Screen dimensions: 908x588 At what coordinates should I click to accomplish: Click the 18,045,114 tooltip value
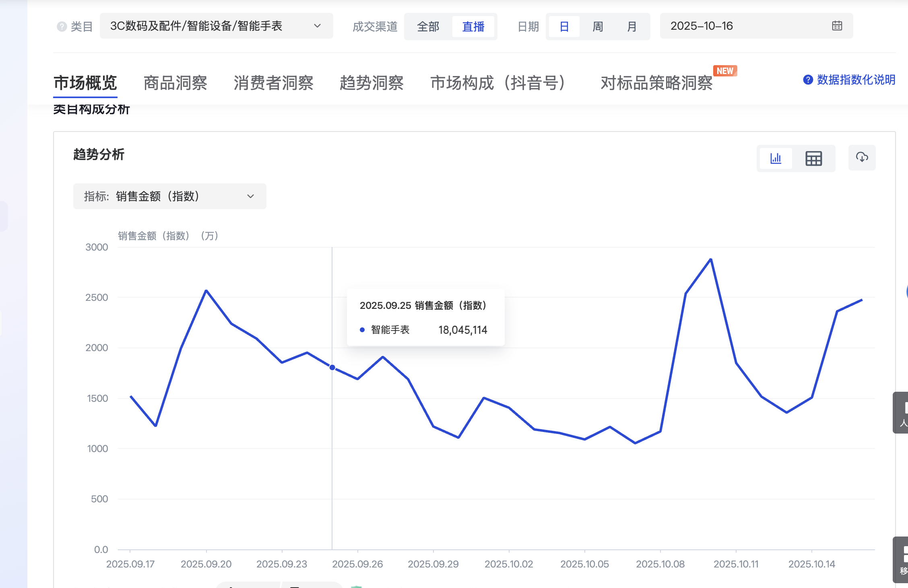tap(463, 330)
